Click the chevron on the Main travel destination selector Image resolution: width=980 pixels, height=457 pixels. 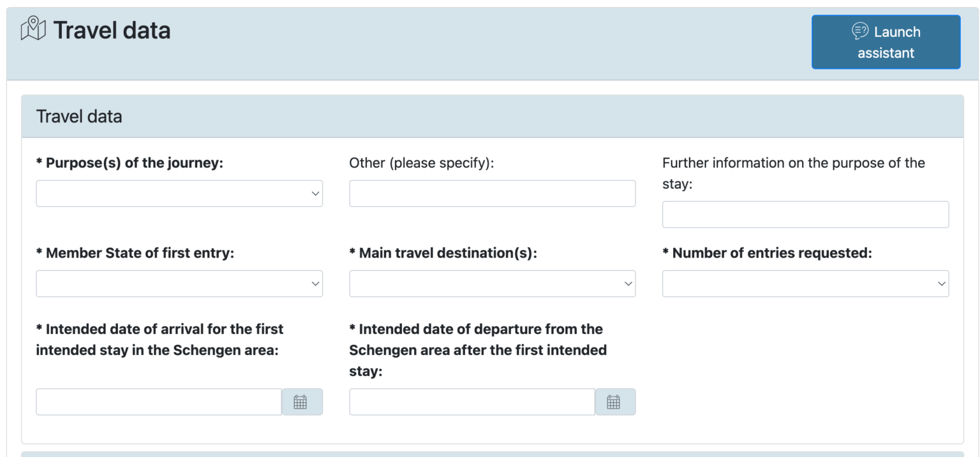tap(629, 283)
